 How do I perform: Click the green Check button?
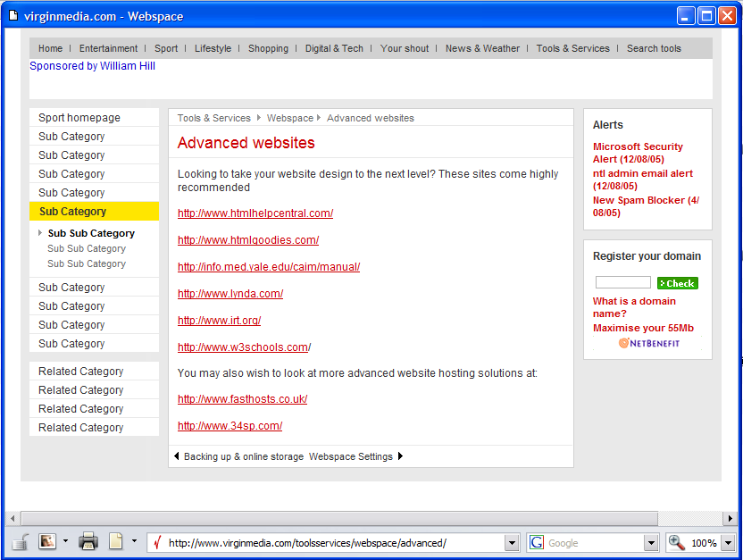pyautogui.click(x=678, y=283)
